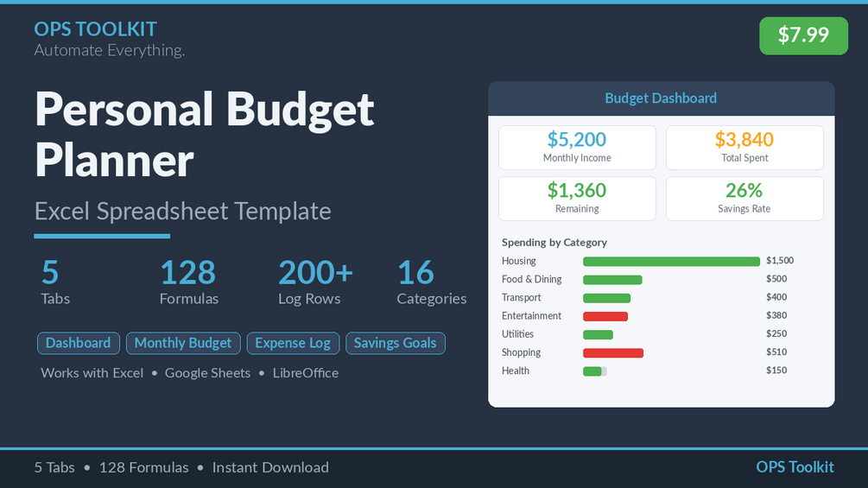Select the $5,200 Monthly Income card
Image resolution: width=868 pixels, height=488 pixels.
[x=577, y=147]
